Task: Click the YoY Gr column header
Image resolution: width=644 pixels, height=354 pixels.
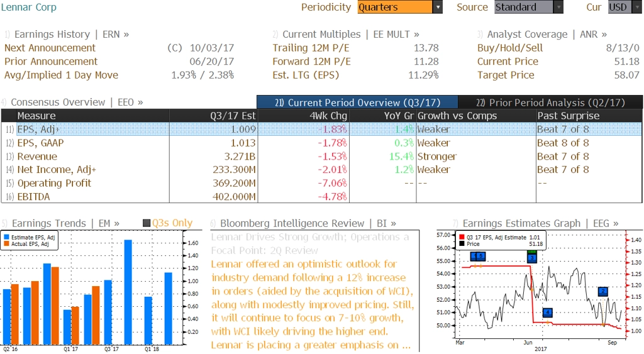Action: tap(382, 116)
